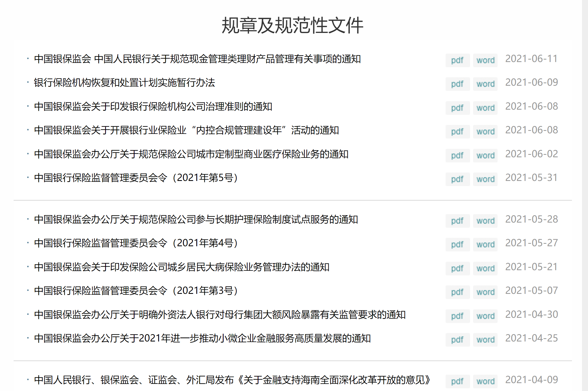Open word of 公司治理准则的通知
The image size is (588, 391).
485,108
